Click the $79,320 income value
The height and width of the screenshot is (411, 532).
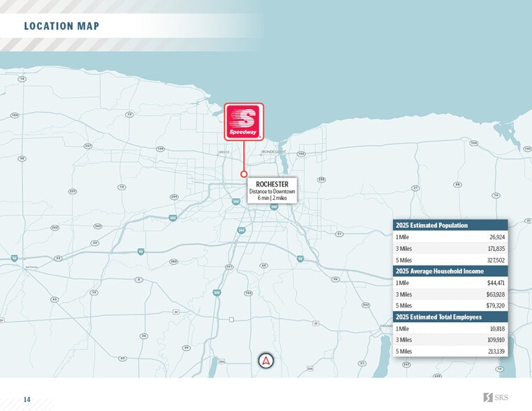coord(496,305)
